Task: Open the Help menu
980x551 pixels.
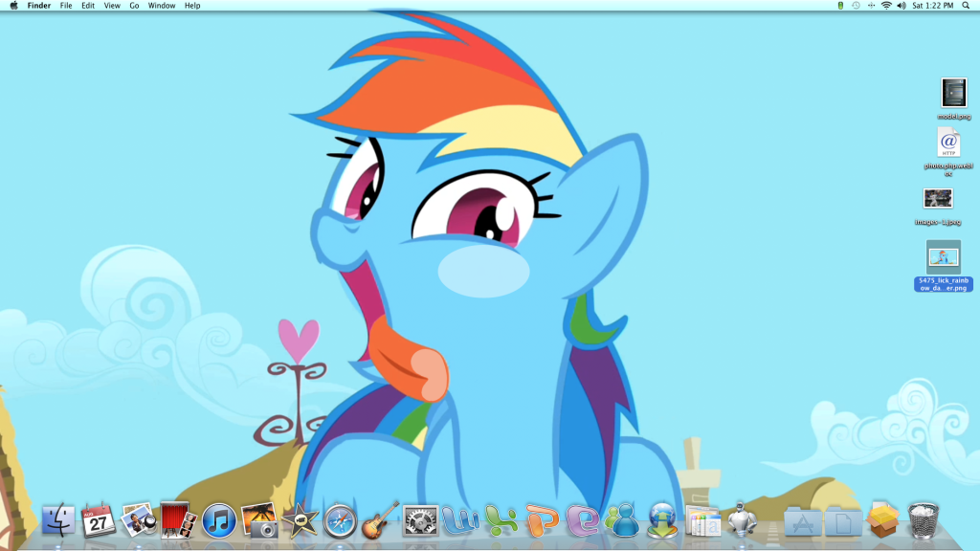Action: pyautogui.click(x=192, y=6)
